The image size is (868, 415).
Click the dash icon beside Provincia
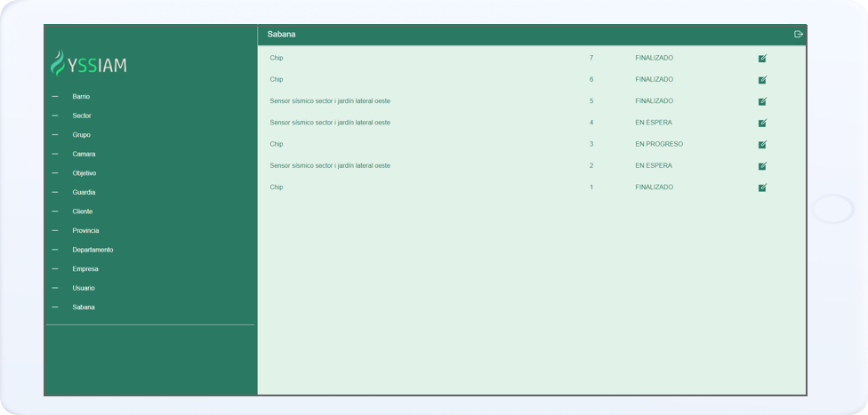pyautogui.click(x=55, y=231)
